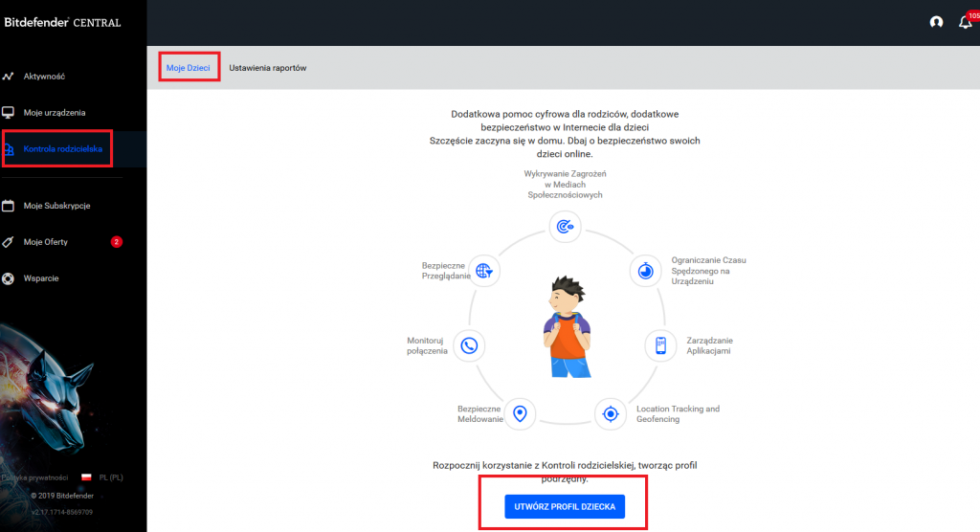Open the notifications bell icon

coord(965,22)
